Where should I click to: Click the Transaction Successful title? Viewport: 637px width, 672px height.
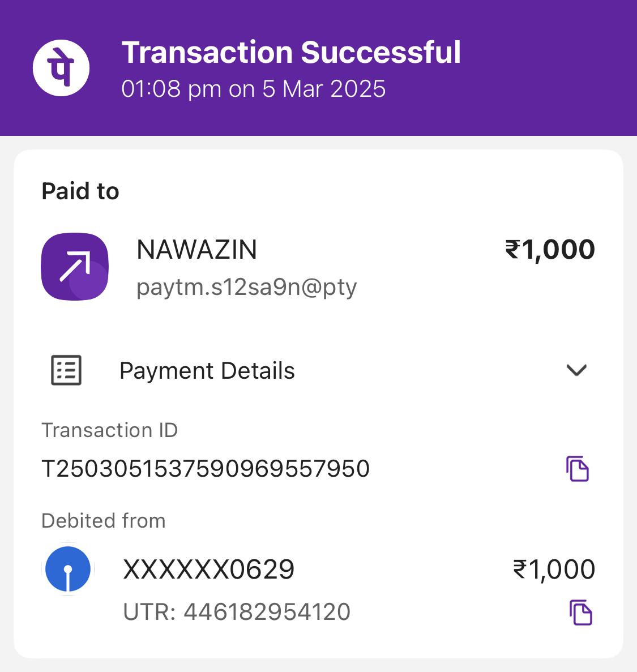(291, 53)
